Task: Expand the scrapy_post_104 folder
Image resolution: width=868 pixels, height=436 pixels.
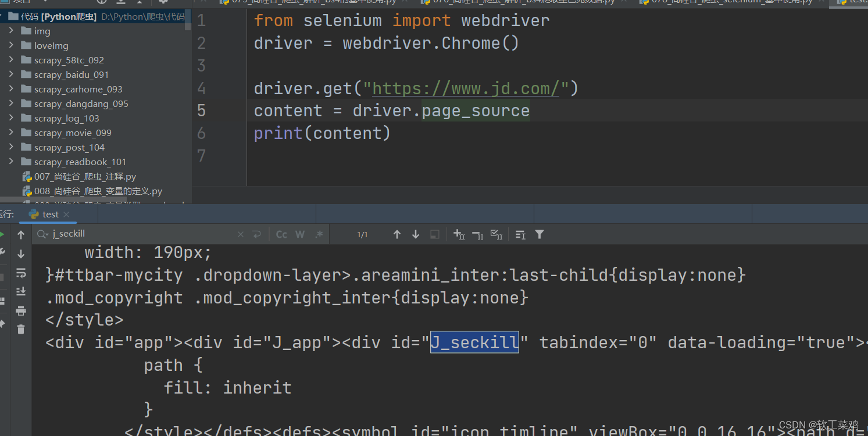Action: [11, 147]
